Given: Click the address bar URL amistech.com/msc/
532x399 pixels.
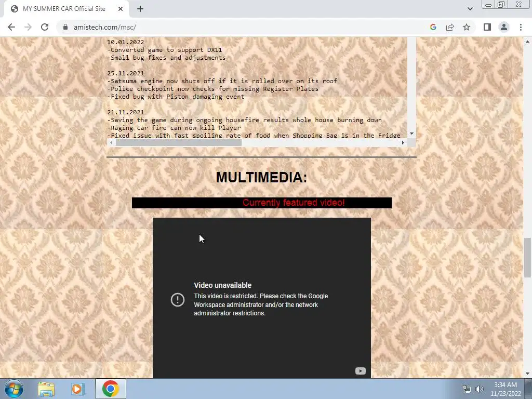Looking at the screenshot, I should tap(105, 27).
